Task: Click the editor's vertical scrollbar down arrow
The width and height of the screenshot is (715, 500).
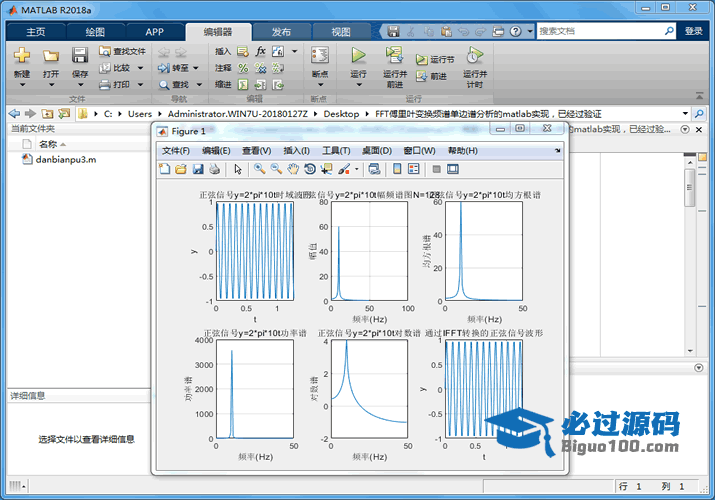Action: (x=690, y=351)
